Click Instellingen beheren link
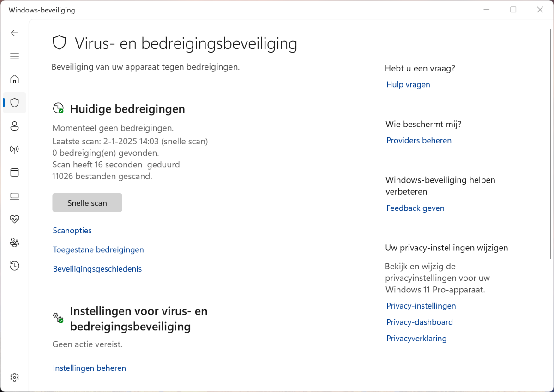The width and height of the screenshot is (554, 392). coord(90,368)
